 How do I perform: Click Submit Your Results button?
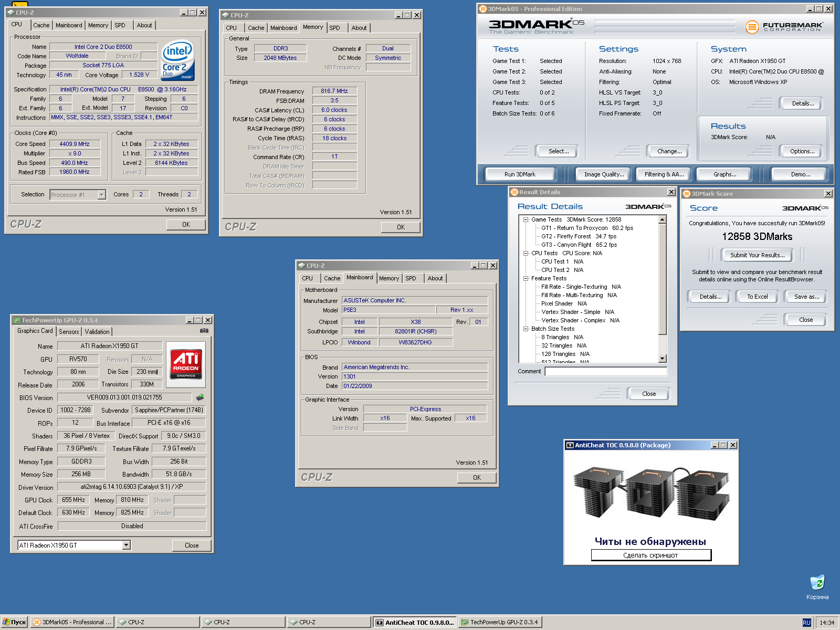[757, 255]
